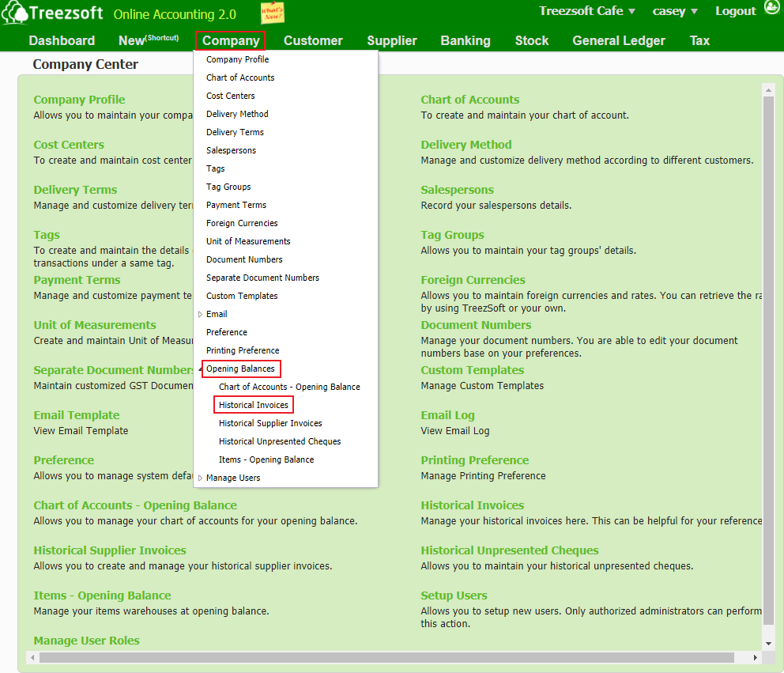Open the Stock menu

tap(532, 40)
